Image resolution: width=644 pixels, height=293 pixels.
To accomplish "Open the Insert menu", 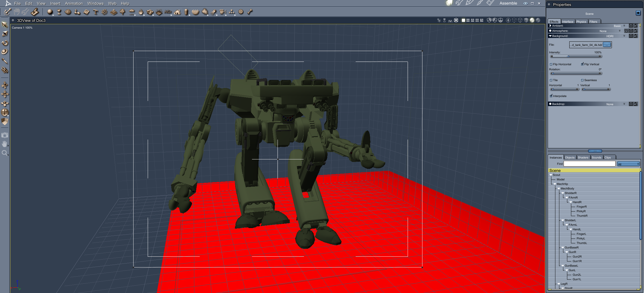I will click(x=55, y=3).
